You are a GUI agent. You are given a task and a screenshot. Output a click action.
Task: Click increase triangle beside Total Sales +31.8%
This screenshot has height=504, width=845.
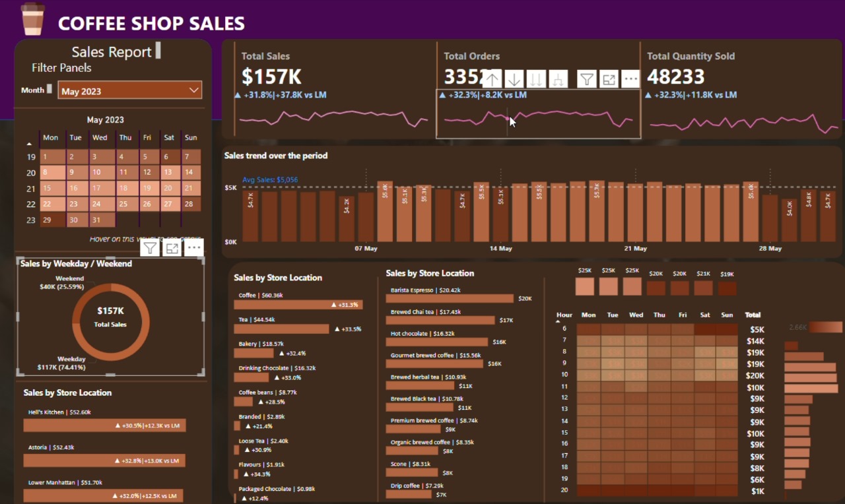[238, 95]
